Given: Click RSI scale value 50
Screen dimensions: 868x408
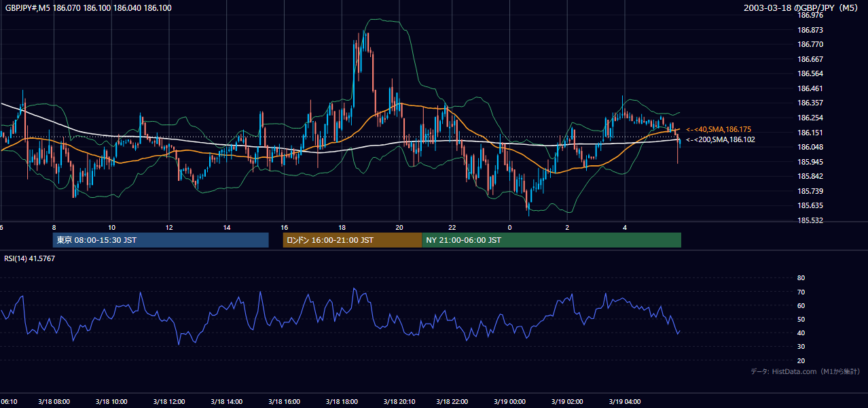Looking at the screenshot, I should [801, 319].
